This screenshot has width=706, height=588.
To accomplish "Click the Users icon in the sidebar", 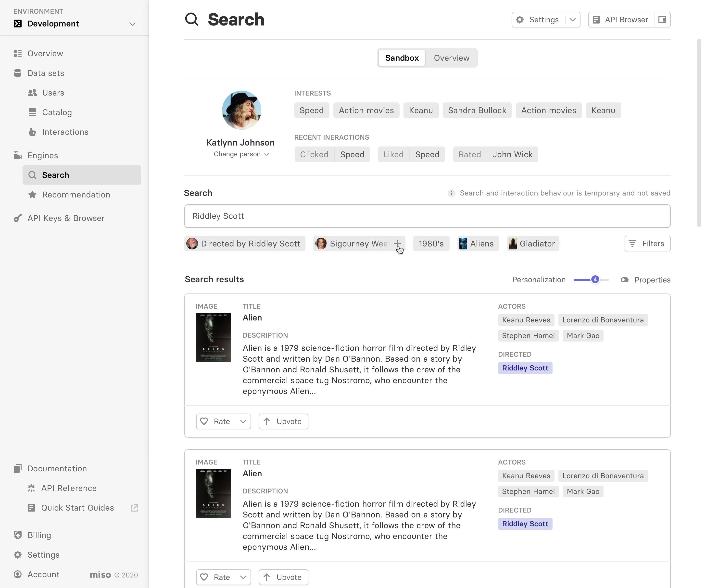I will click(x=32, y=93).
